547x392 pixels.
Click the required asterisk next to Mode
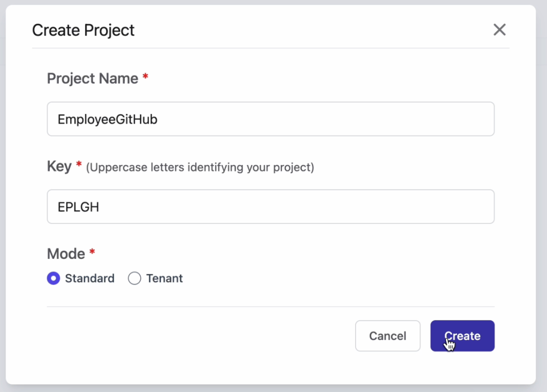[92, 252]
